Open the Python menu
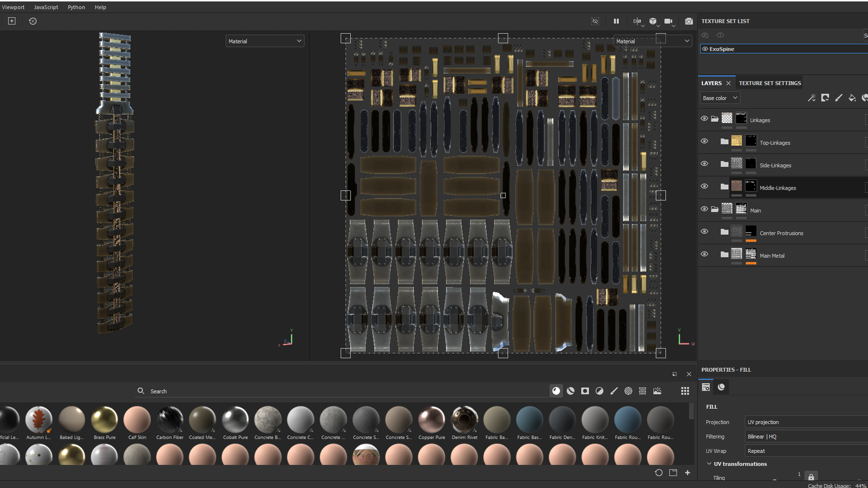868x488 pixels. (76, 7)
